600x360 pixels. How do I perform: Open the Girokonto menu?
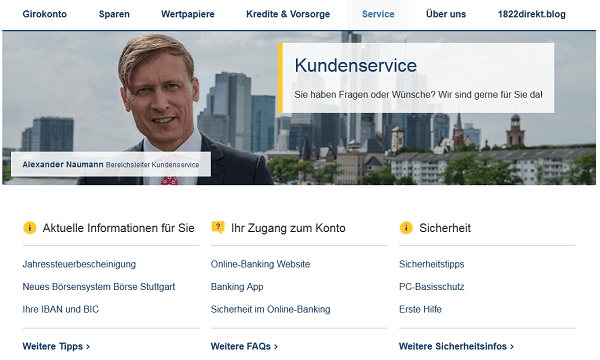[44, 14]
